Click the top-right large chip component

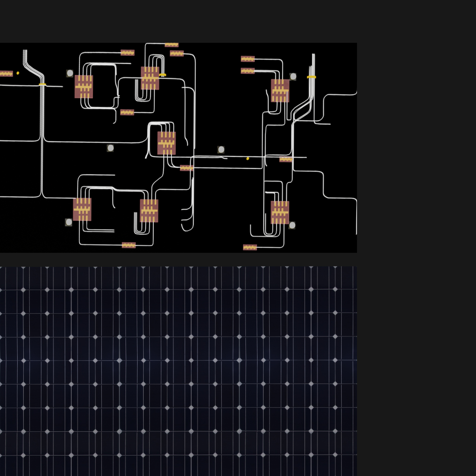tap(280, 90)
